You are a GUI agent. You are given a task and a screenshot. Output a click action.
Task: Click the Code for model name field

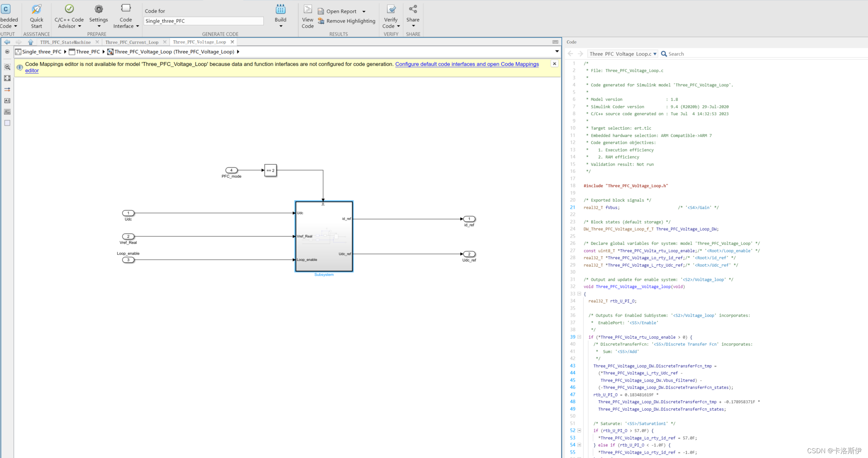203,21
